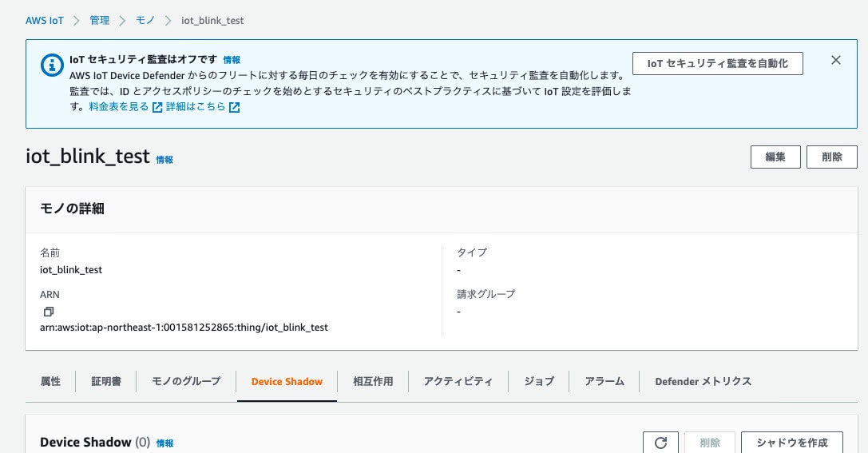Click the name value iot_blink_test under 名前
Screen dimensions: 868x453
pos(71,270)
